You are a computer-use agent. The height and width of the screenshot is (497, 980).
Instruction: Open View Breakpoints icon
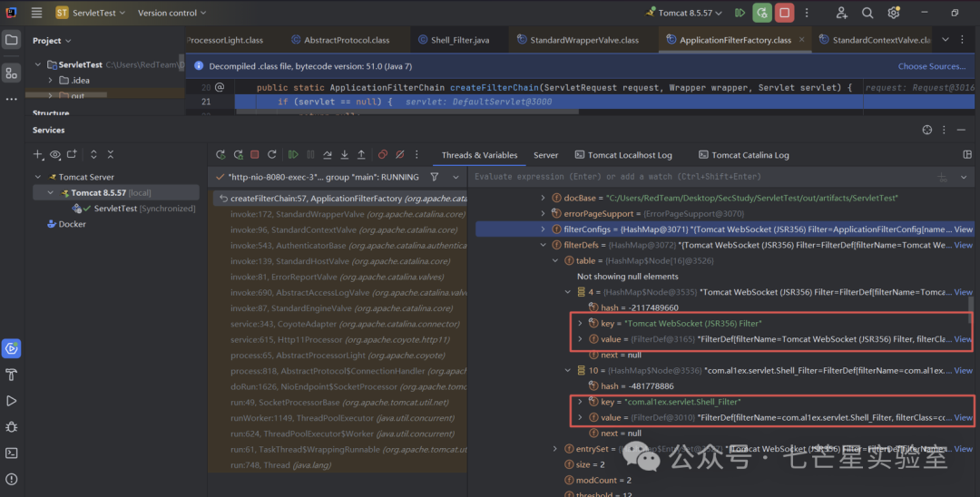(x=383, y=154)
